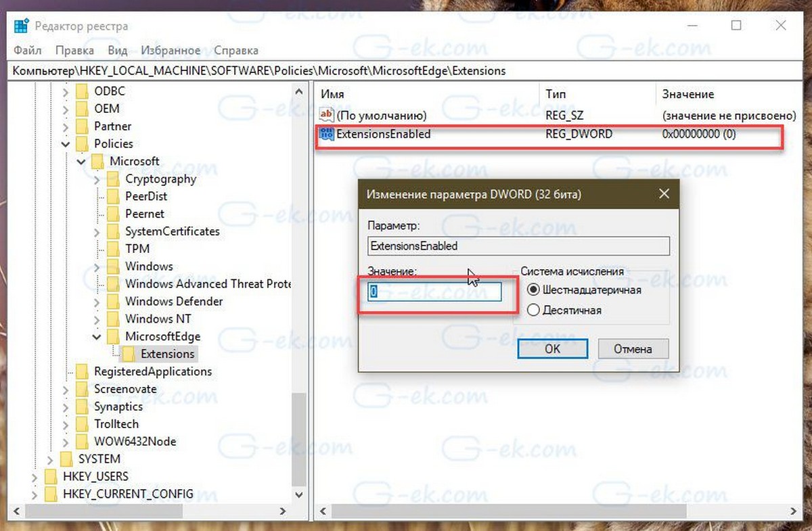Select the MicrosoftEdge folder icon
This screenshot has height=531, width=812.
pos(114,336)
